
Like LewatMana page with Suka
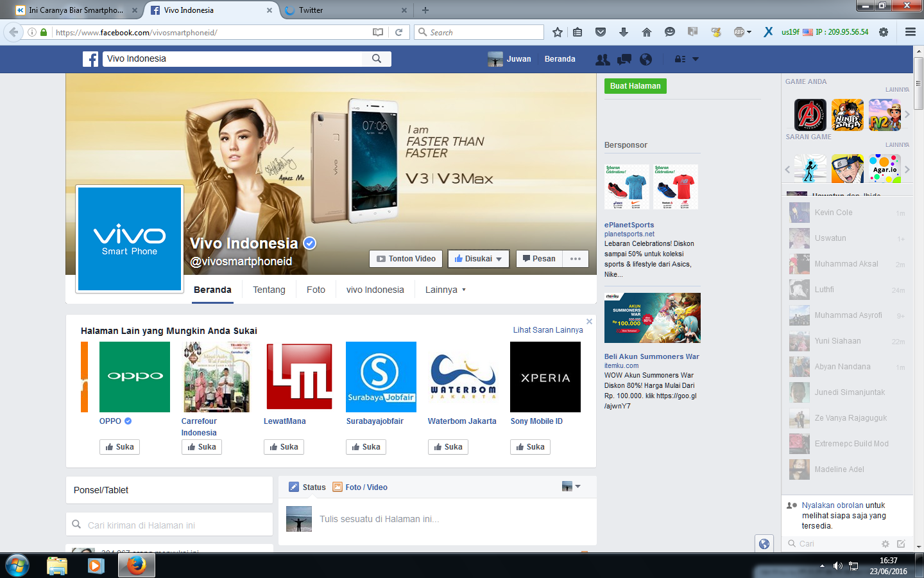coord(284,447)
